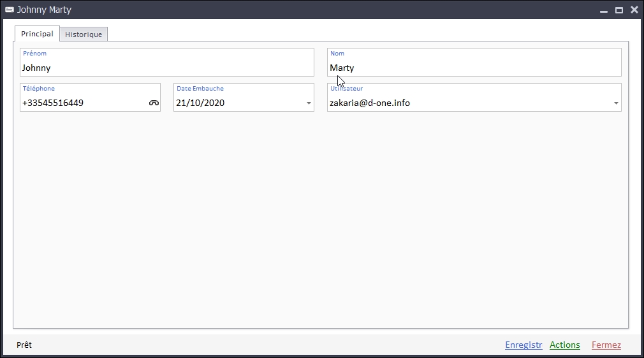Open the Actions link
This screenshot has height=358, width=644.
[564, 345]
